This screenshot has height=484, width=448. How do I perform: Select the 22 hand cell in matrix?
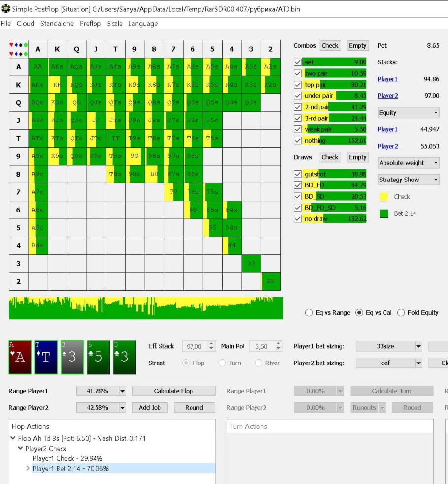[x=271, y=281]
